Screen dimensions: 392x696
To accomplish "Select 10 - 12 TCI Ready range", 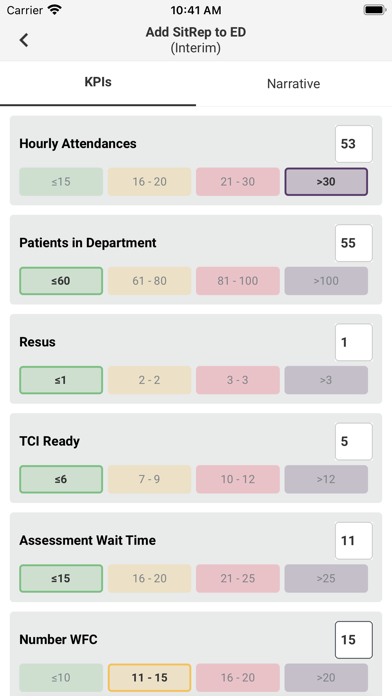I will click(x=238, y=479).
